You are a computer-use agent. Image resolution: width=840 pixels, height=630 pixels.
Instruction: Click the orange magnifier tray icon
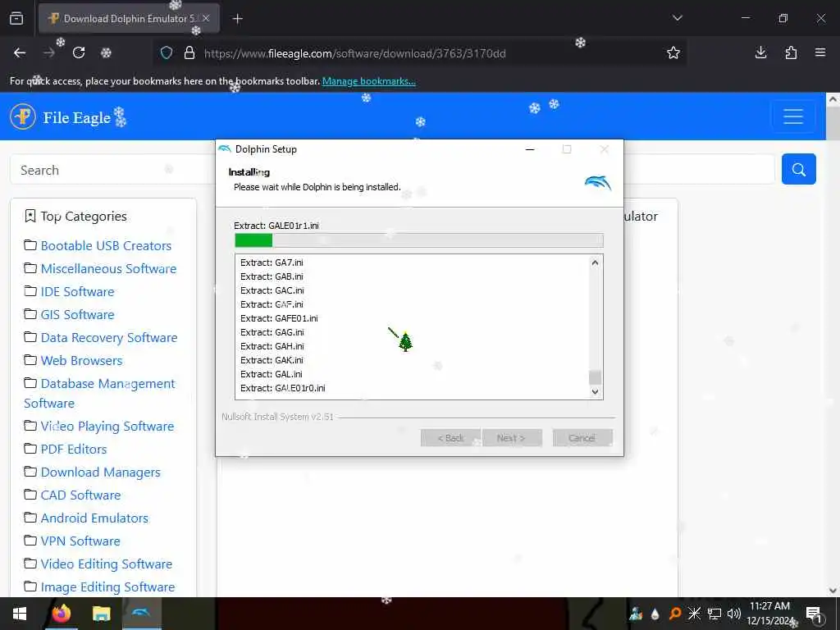(x=674, y=614)
